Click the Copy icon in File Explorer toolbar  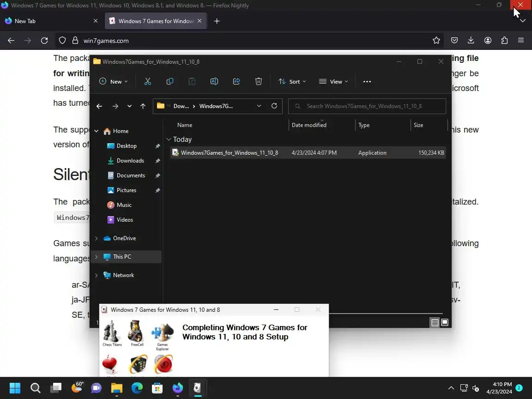coord(169,81)
